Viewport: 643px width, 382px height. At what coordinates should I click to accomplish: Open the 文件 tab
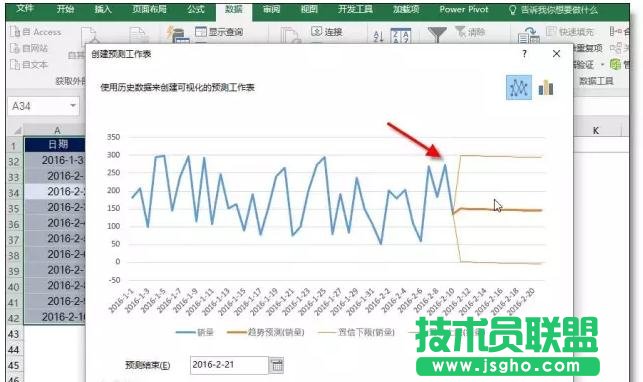25,9
